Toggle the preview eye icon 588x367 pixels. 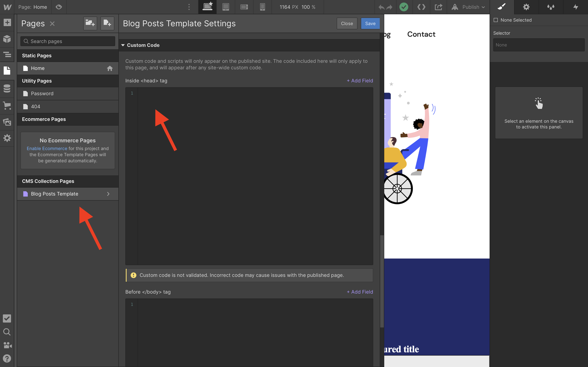[59, 7]
